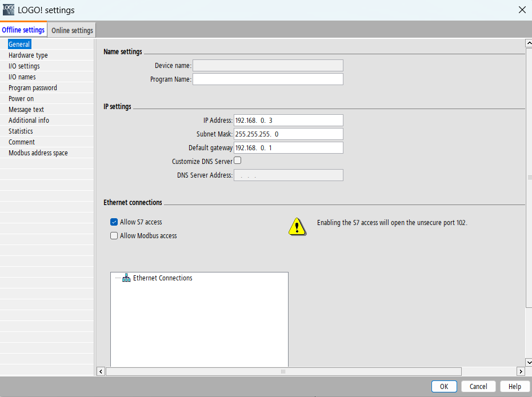Image resolution: width=532 pixels, height=397 pixels.
Task: Switch to the Offline settings tab
Action: (23, 30)
